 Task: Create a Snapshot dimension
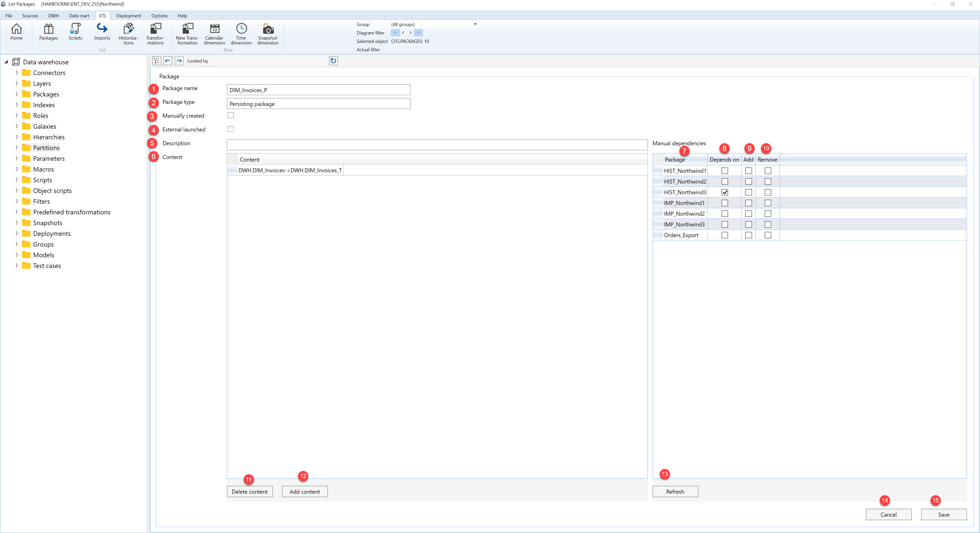tap(268, 34)
